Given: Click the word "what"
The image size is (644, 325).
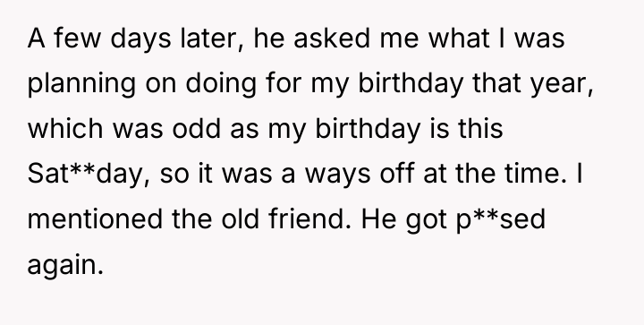Looking at the screenshot, I should tap(459, 38).
